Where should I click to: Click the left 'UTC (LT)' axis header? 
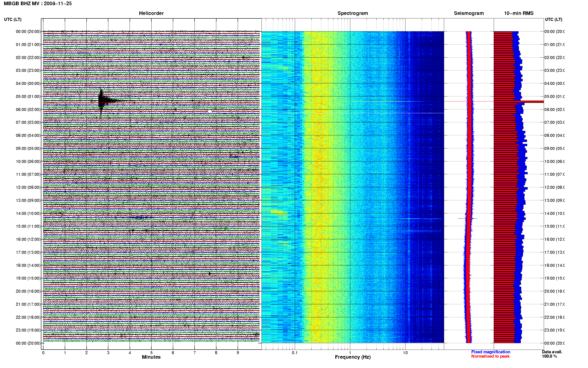click(13, 19)
